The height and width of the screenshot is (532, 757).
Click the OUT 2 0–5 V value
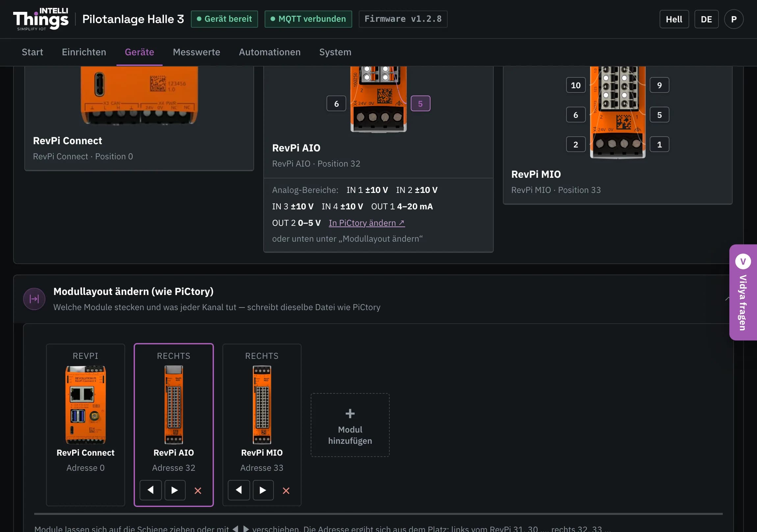point(297,223)
